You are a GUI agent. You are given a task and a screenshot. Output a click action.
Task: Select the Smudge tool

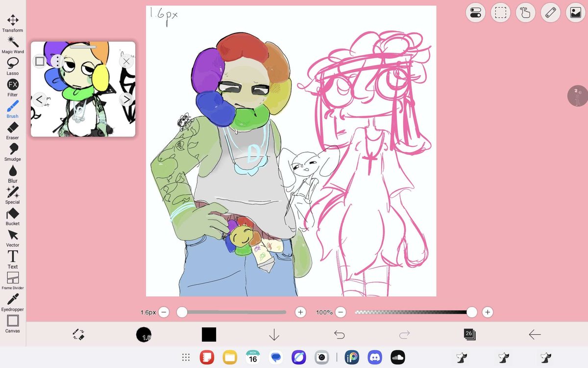13,152
